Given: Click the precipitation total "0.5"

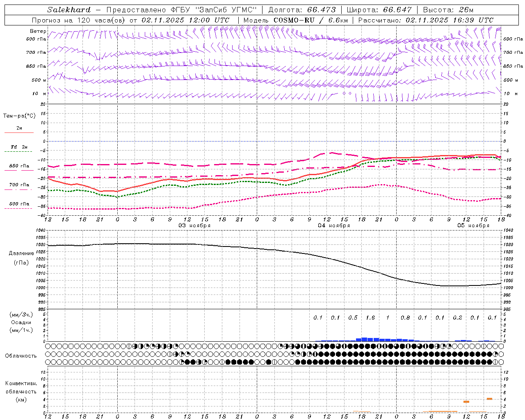Looking at the screenshot, I should (353, 317).
